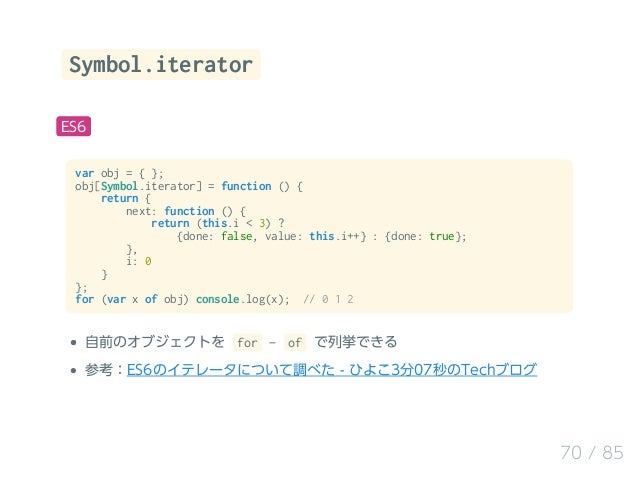
Task: Click 'var obj' in the first code line
Action: pyautogui.click(x=97, y=174)
